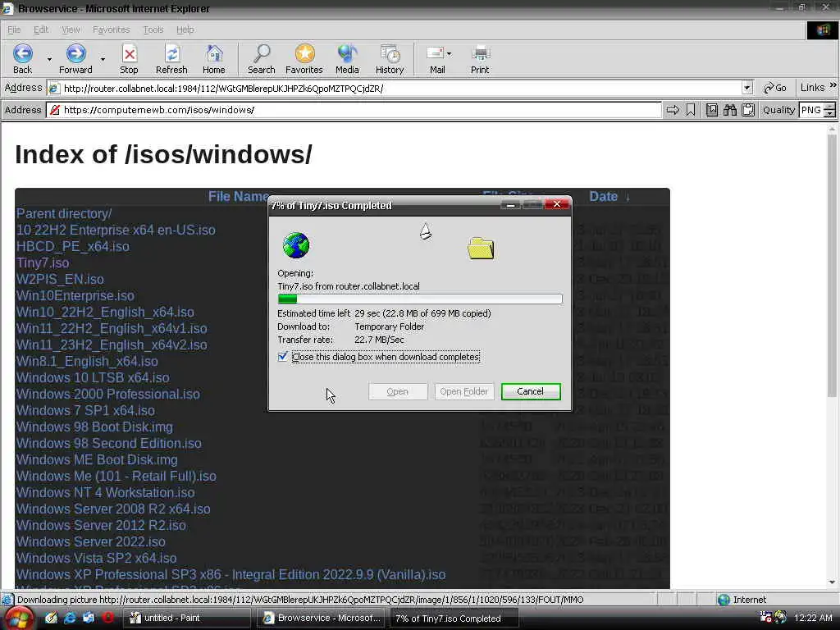Screen dimensions: 840x630
Task: Click the File Name column header
Action: (x=239, y=197)
